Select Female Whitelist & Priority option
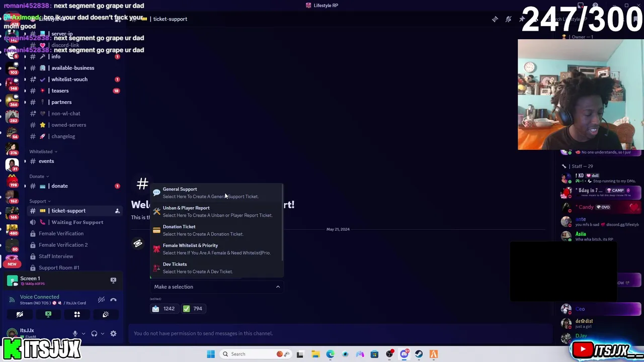This screenshot has width=644, height=362. 216,249
